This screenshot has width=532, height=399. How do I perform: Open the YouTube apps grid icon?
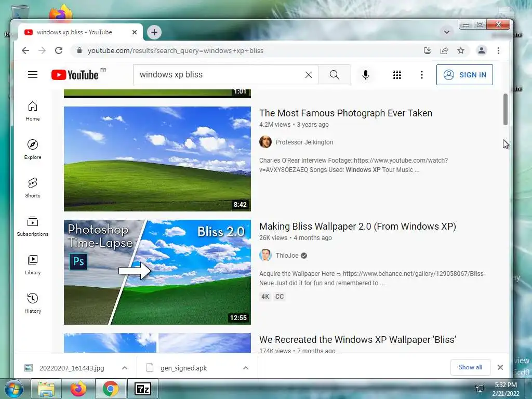(x=396, y=75)
